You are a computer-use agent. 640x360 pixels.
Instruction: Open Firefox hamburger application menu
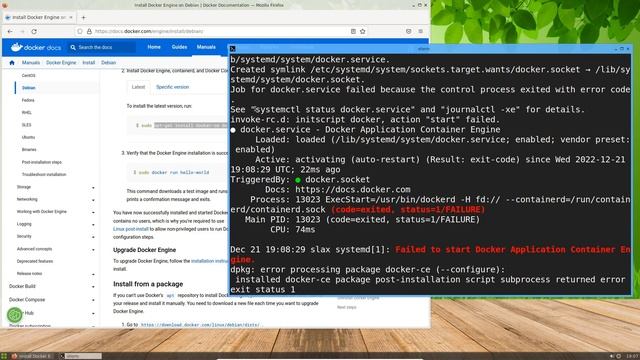[420, 31]
